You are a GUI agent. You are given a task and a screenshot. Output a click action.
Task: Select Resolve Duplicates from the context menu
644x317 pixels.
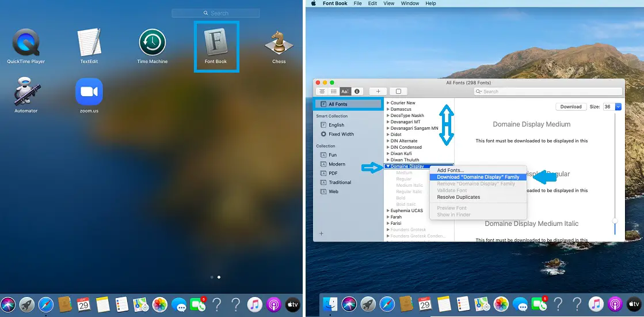(x=458, y=197)
